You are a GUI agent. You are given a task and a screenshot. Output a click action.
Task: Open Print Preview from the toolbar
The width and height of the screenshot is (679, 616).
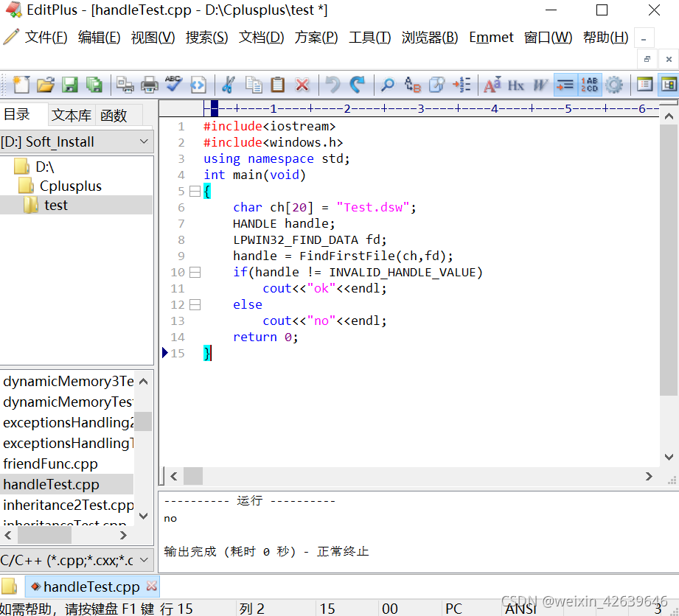[125, 85]
